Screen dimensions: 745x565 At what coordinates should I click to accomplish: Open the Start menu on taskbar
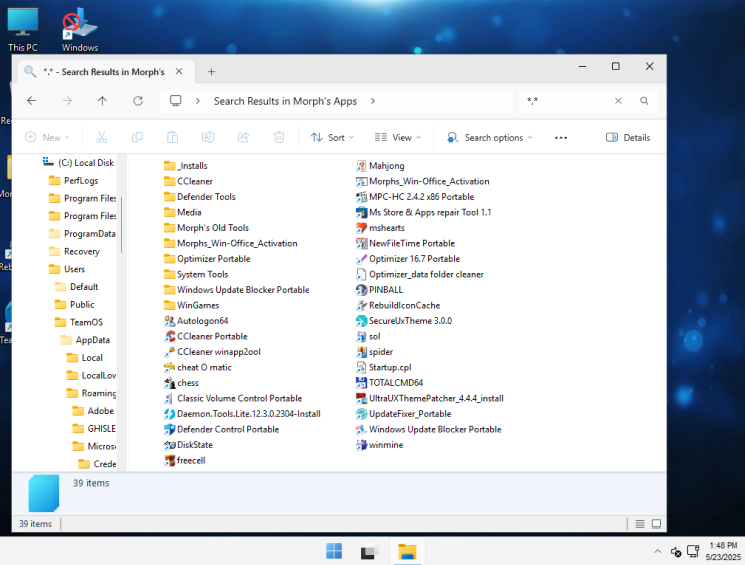[334, 551]
